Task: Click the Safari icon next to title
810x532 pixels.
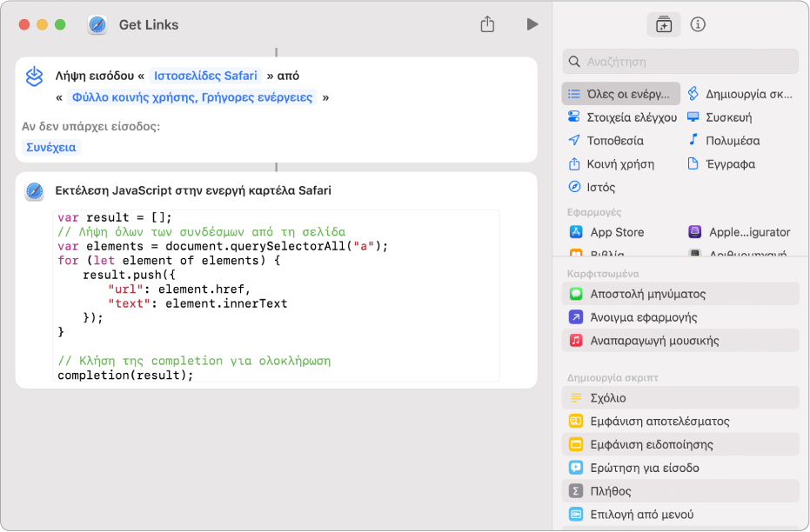Action: (x=97, y=24)
